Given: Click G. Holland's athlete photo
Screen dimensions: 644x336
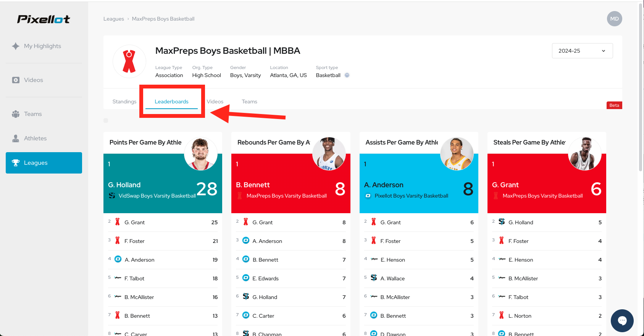Looking at the screenshot, I should [x=201, y=154].
